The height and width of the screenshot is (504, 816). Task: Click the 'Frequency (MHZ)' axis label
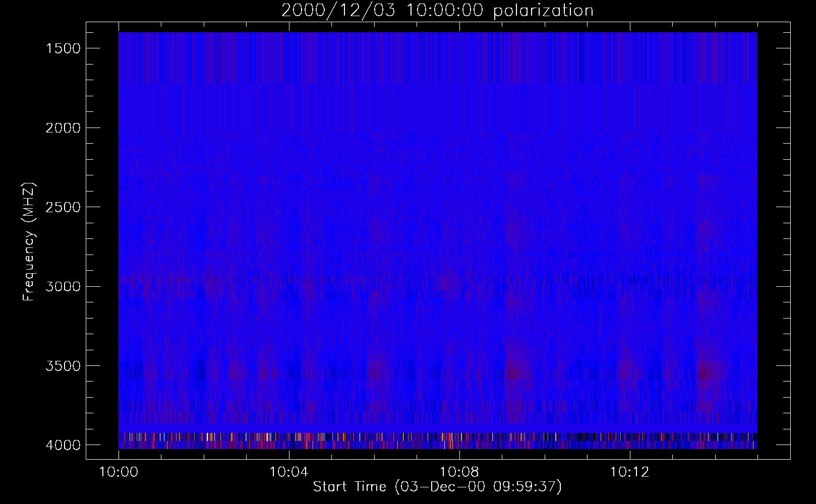pyautogui.click(x=29, y=242)
